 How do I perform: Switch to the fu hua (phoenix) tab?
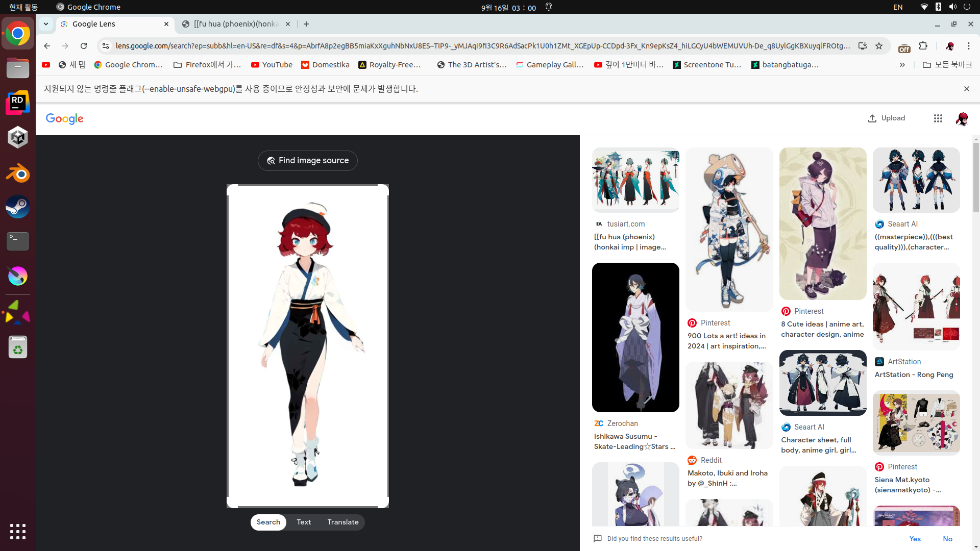[x=236, y=24]
